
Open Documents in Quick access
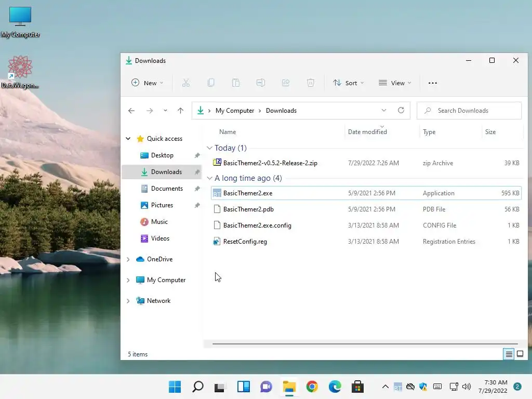pyautogui.click(x=167, y=189)
